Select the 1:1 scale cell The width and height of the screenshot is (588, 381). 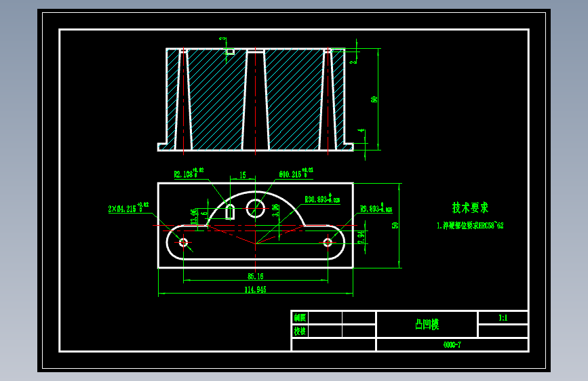point(503,318)
